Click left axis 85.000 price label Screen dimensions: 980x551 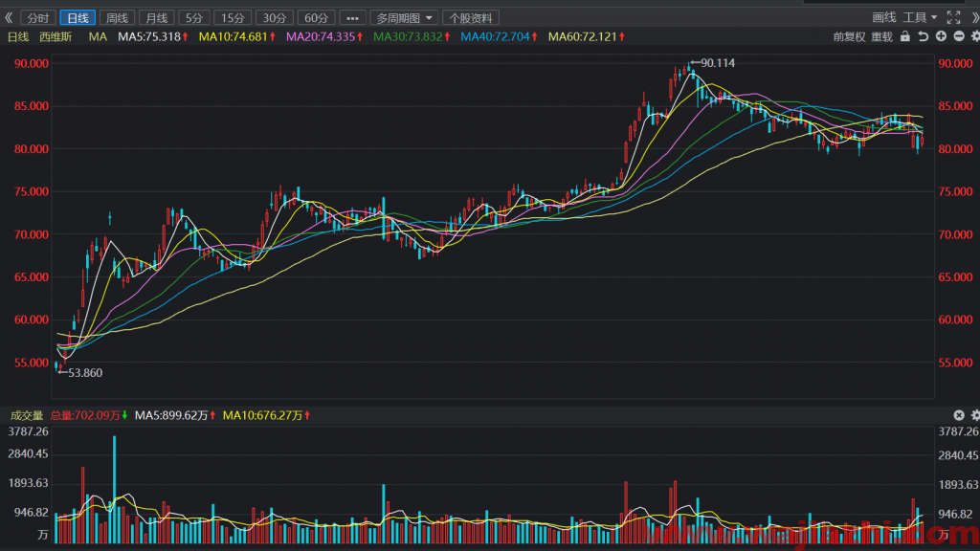click(x=32, y=106)
